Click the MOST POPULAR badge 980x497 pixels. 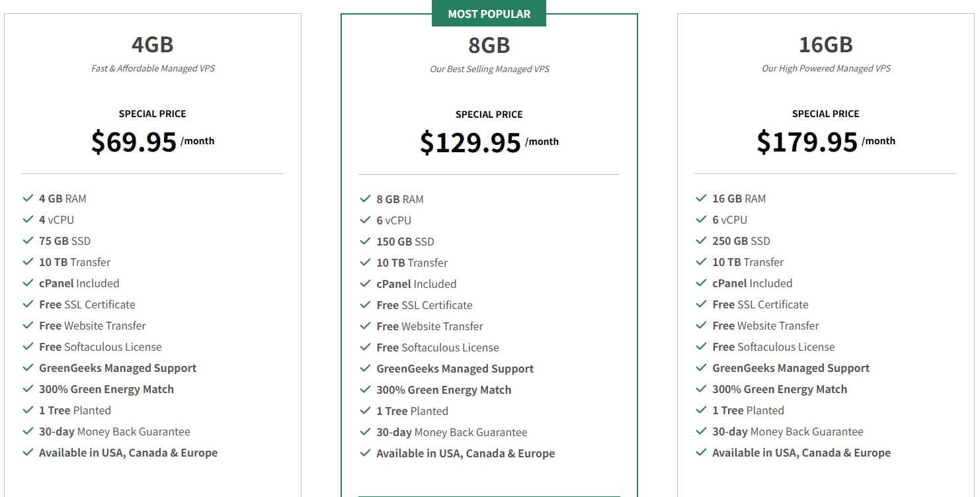tap(489, 14)
